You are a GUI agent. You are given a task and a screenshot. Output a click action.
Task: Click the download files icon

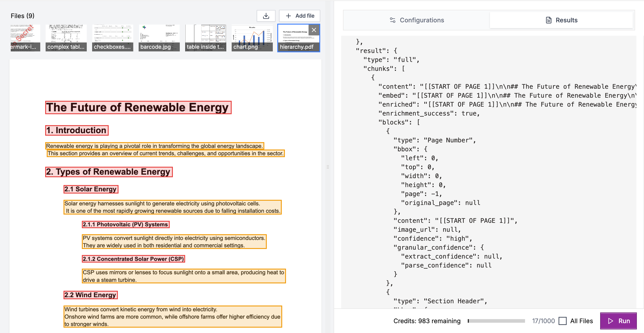(266, 16)
